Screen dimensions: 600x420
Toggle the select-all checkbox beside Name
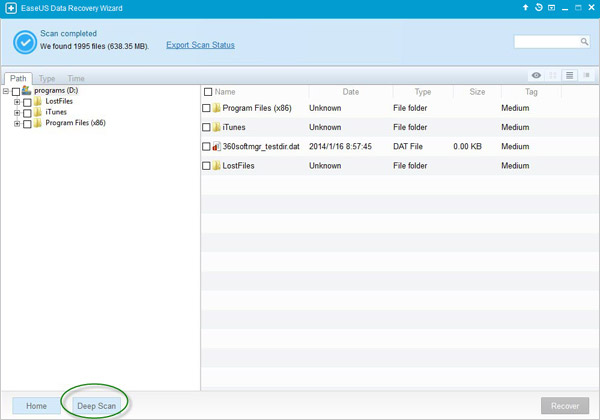tap(208, 92)
